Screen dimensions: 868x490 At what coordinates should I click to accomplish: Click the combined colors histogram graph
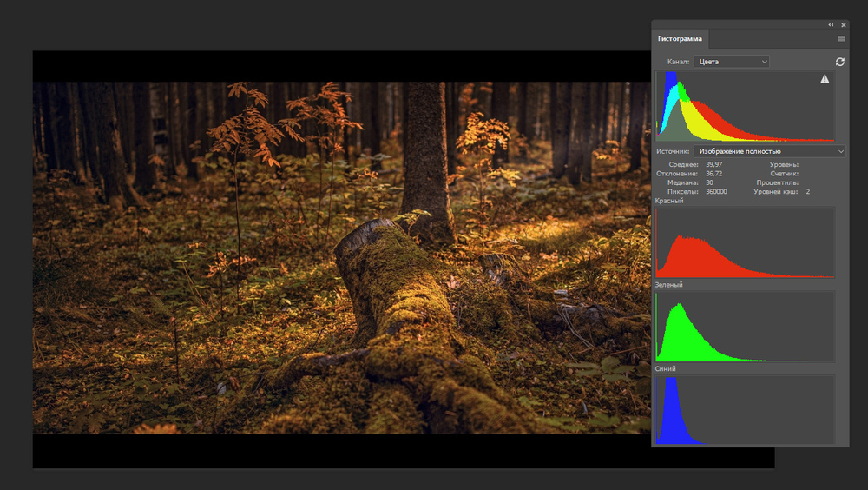pyautogui.click(x=745, y=107)
